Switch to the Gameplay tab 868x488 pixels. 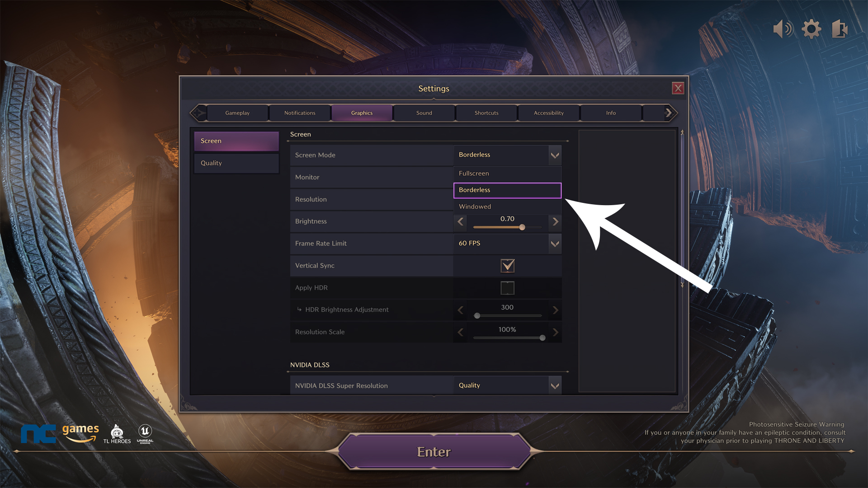[237, 113]
